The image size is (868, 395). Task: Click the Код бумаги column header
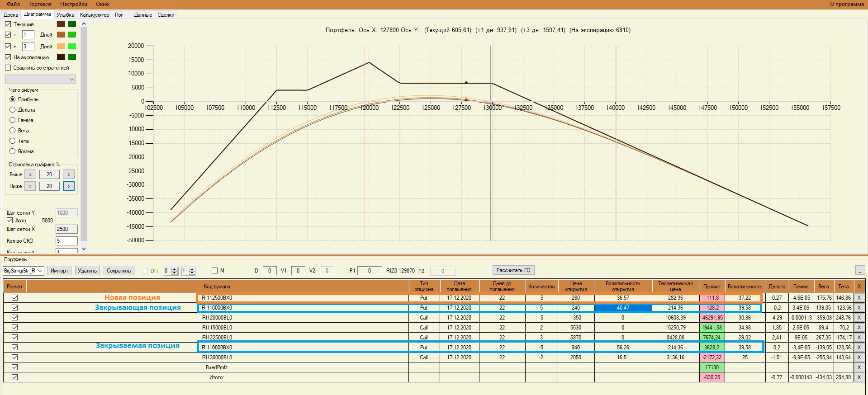pos(217,287)
